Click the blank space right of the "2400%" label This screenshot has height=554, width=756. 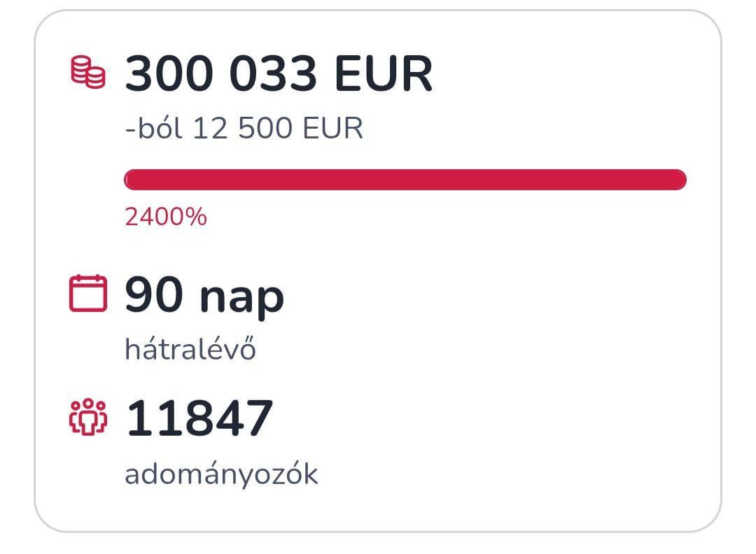point(455,217)
